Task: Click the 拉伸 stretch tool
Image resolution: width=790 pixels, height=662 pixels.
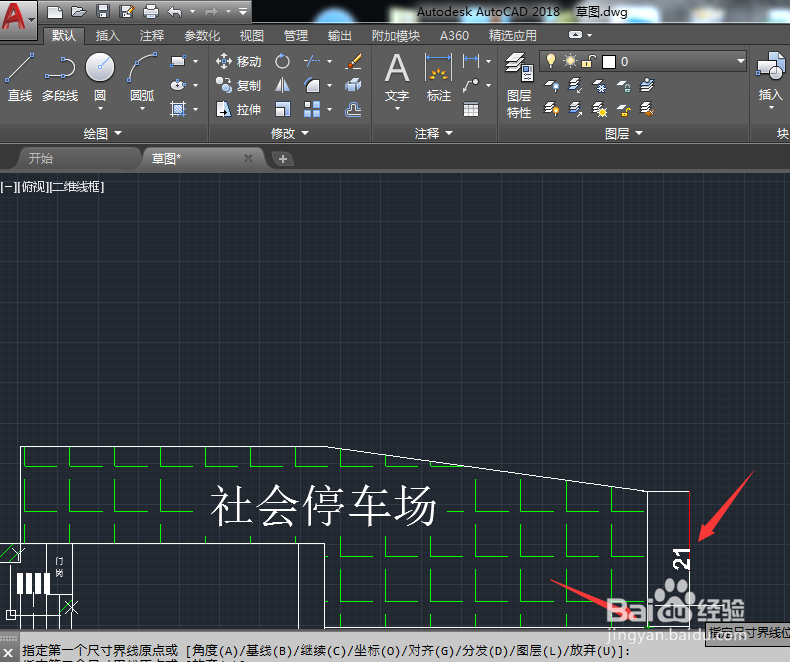Action: coord(238,109)
